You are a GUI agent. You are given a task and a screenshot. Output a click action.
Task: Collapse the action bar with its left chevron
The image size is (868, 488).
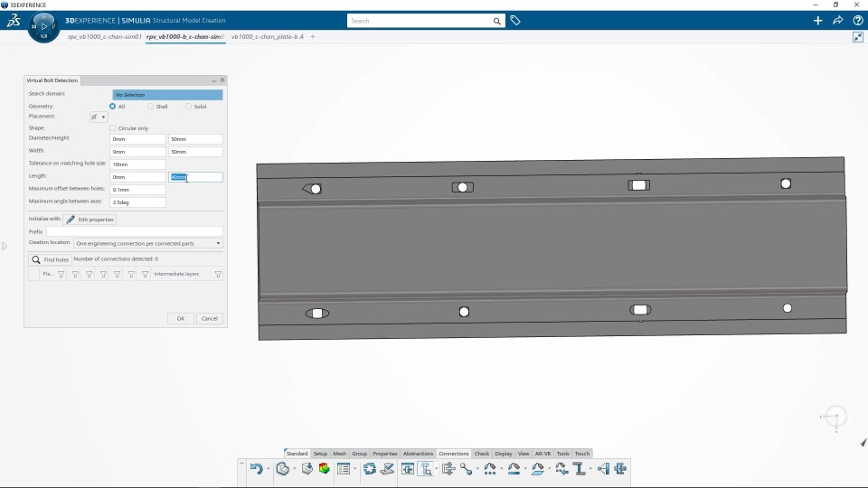(241, 463)
